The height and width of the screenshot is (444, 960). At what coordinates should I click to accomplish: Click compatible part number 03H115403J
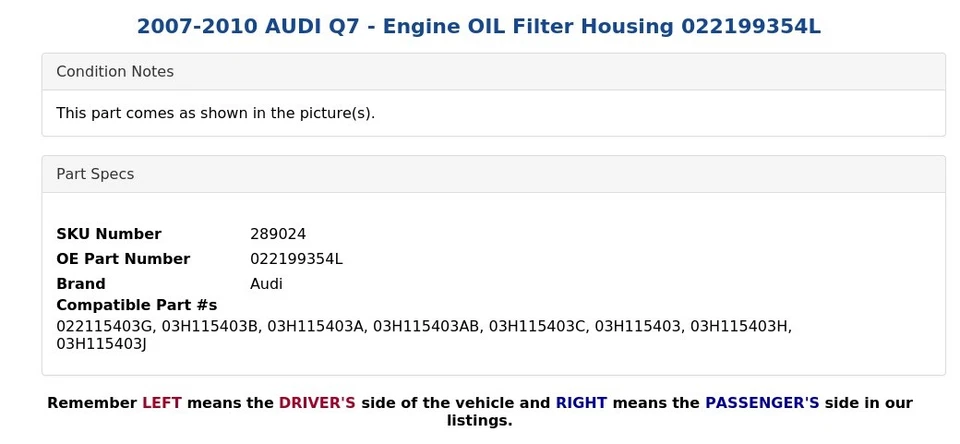click(x=101, y=345)
